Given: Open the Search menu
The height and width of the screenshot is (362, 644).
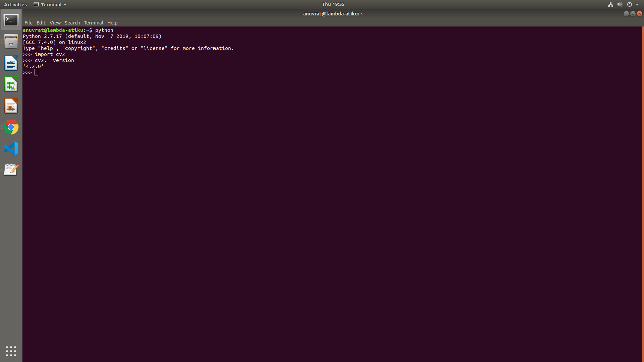Looking at the screenshot, I should coord(72,22).
